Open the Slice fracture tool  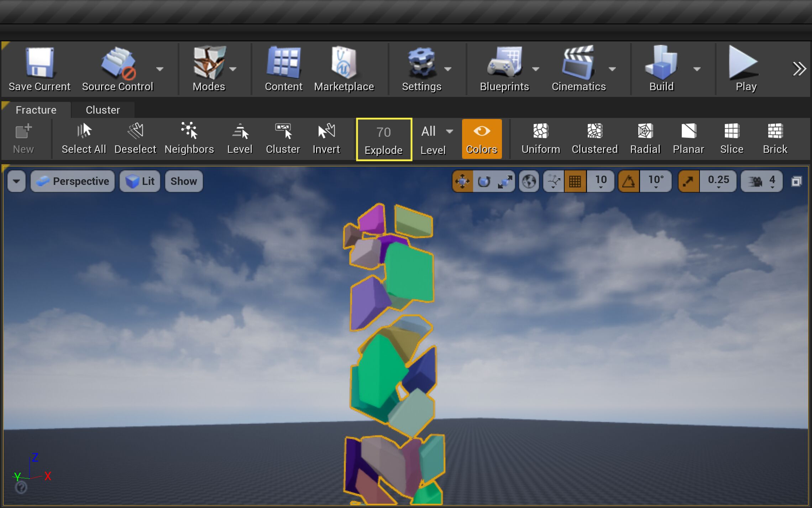click(732, 138)
